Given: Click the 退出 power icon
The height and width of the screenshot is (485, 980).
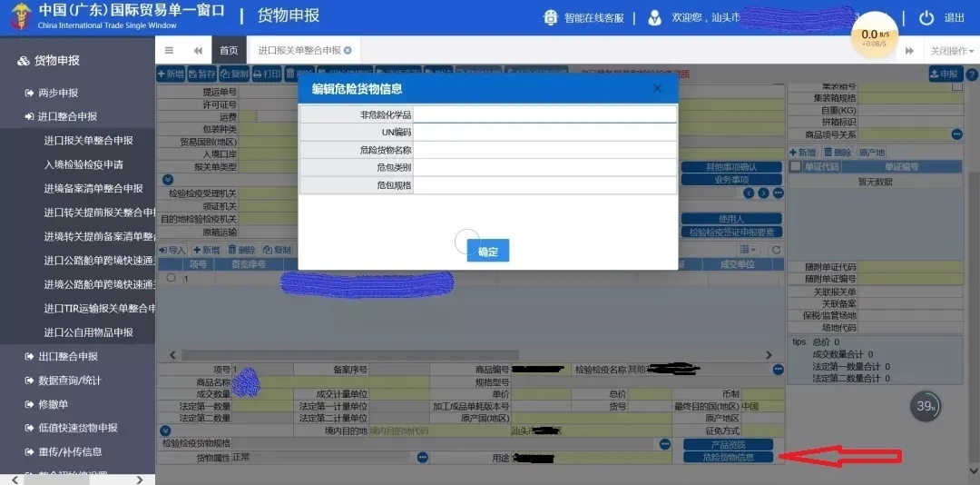Looking at the screenshot, I should click(926, 18).
